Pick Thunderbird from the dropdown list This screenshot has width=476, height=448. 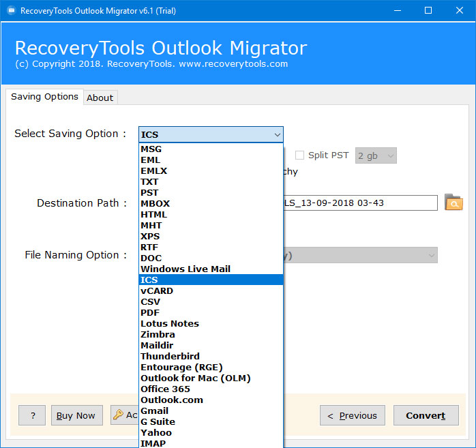click(170, 356)
